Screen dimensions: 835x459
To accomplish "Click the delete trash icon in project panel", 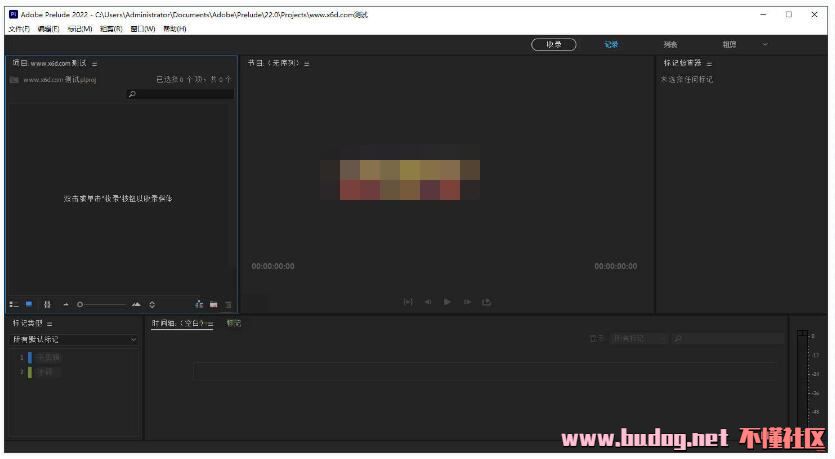I will 228,304.
